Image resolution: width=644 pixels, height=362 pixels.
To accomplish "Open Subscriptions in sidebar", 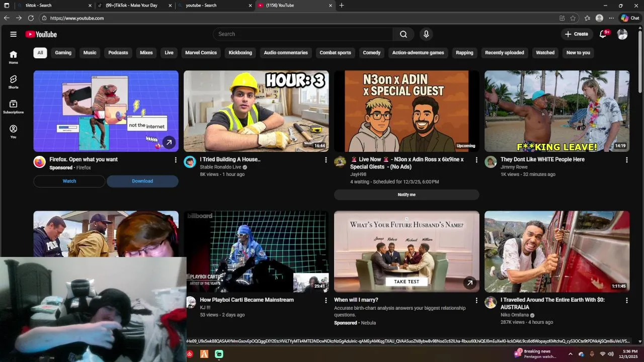I will (14, 107).
